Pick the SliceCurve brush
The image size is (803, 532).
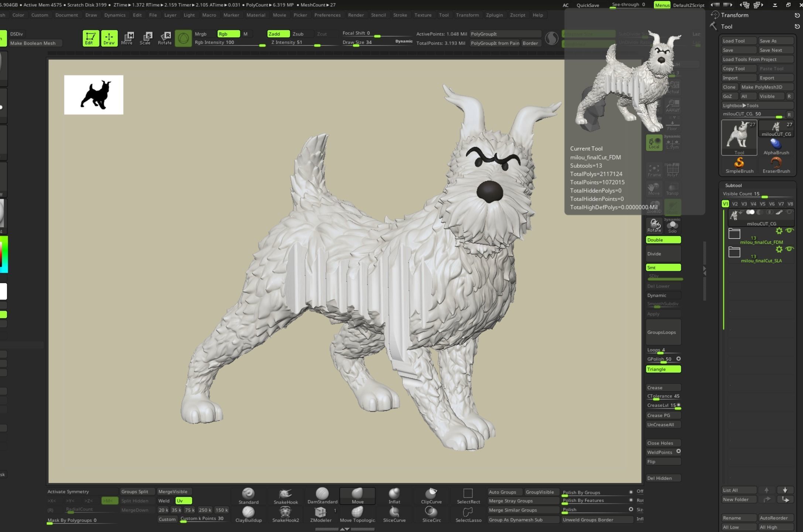coord(394,514)
